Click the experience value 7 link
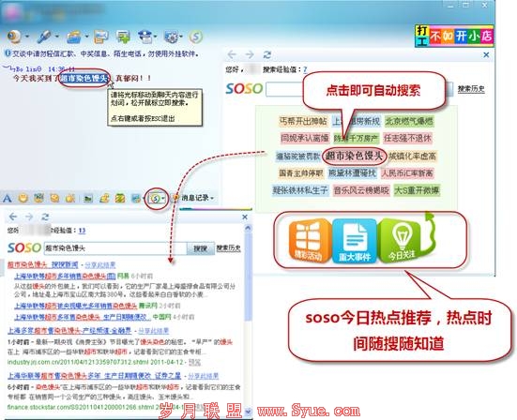The image size is (517, 420). pos(305,69)
